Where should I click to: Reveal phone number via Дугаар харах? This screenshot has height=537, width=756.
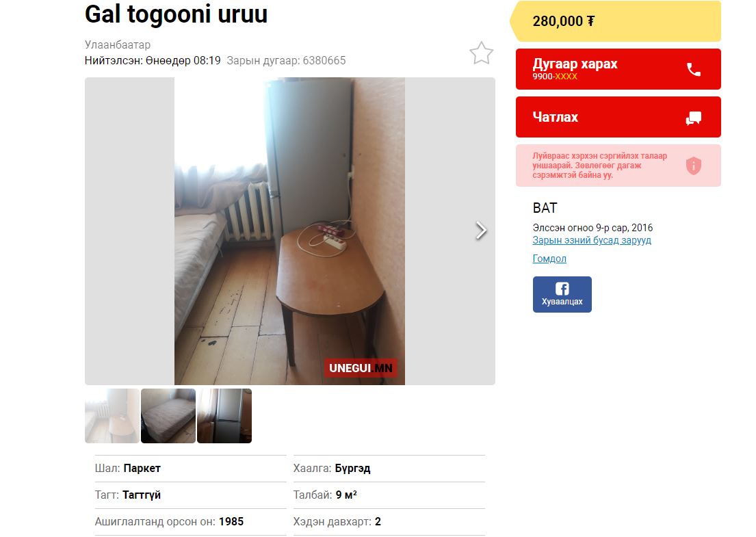618,69
